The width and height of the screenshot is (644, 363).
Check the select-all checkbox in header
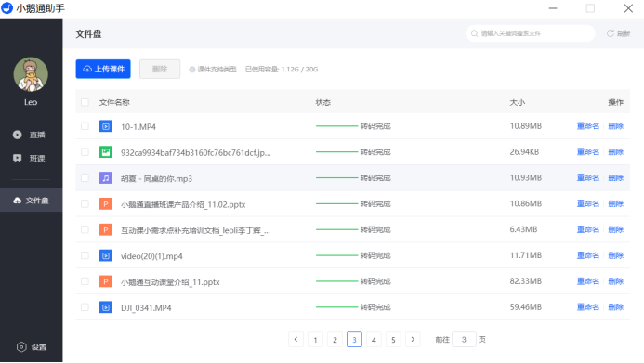[x=85, y=102]
